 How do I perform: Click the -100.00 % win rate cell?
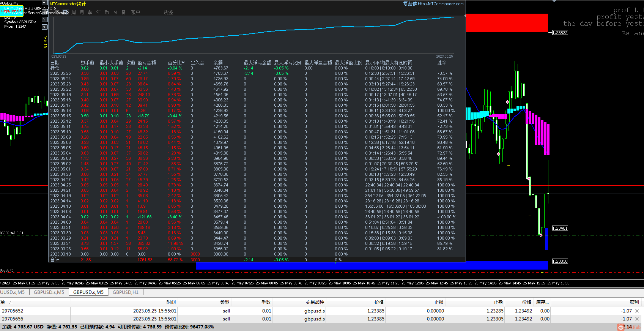pyautogui.click(x=447, y=217)
